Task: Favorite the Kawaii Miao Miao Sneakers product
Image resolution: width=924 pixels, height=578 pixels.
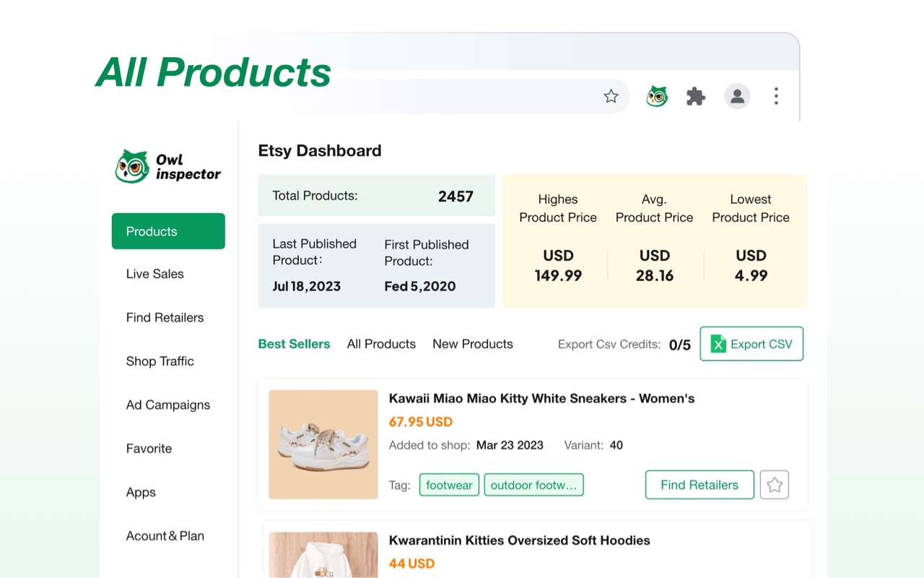Action: pos(775,485)
